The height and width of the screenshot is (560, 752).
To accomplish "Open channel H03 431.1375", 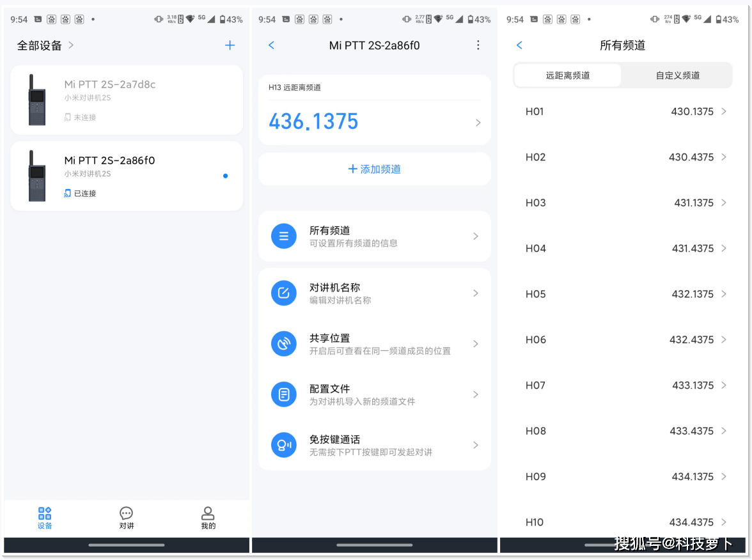I will click(x=623, y=203).
